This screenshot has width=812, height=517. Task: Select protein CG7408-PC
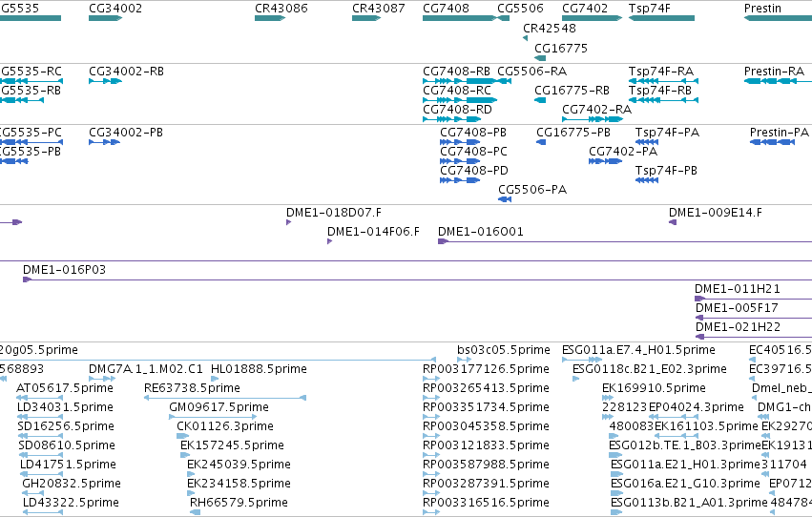tap(474, 152)
